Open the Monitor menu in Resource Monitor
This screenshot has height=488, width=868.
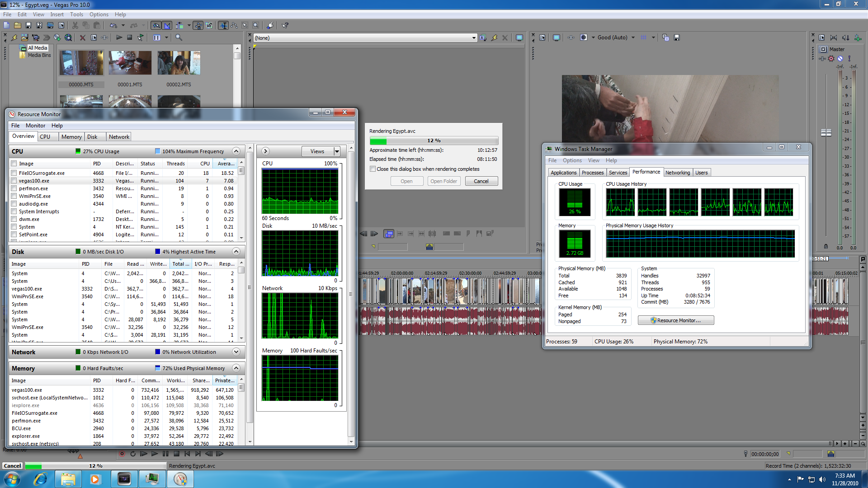pos(35,126)
